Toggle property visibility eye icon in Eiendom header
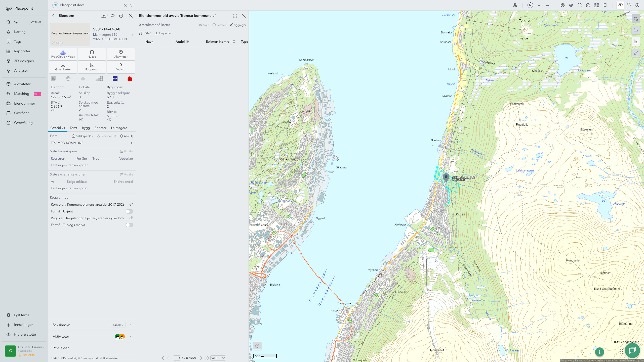The width and height of the screenshot is (644, 362). pos(112,16)
